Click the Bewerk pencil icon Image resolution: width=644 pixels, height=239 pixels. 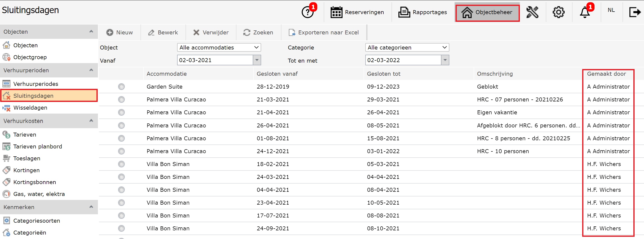[151, 32]
